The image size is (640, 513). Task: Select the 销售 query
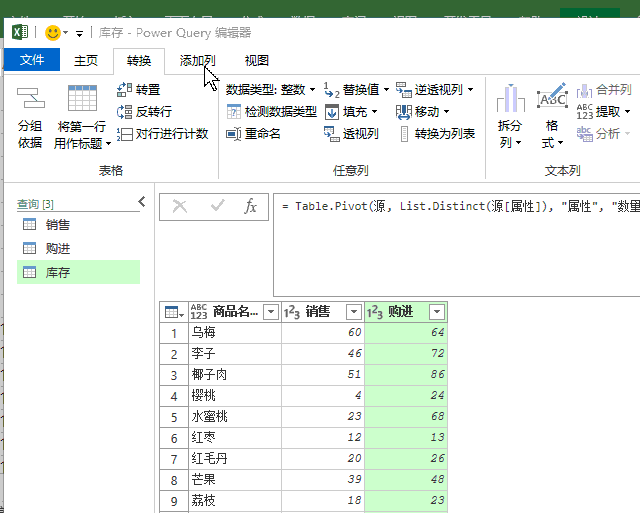[78, 224]
